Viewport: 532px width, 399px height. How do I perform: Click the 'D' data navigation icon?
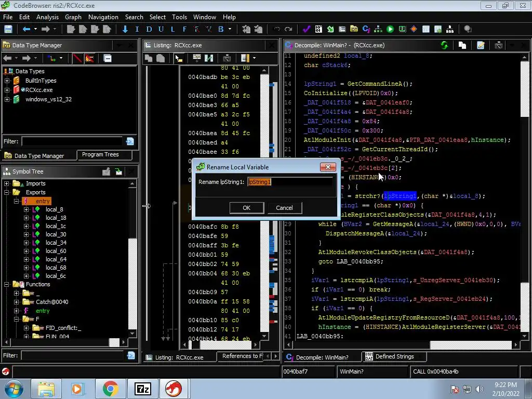(x=149, y=29)
